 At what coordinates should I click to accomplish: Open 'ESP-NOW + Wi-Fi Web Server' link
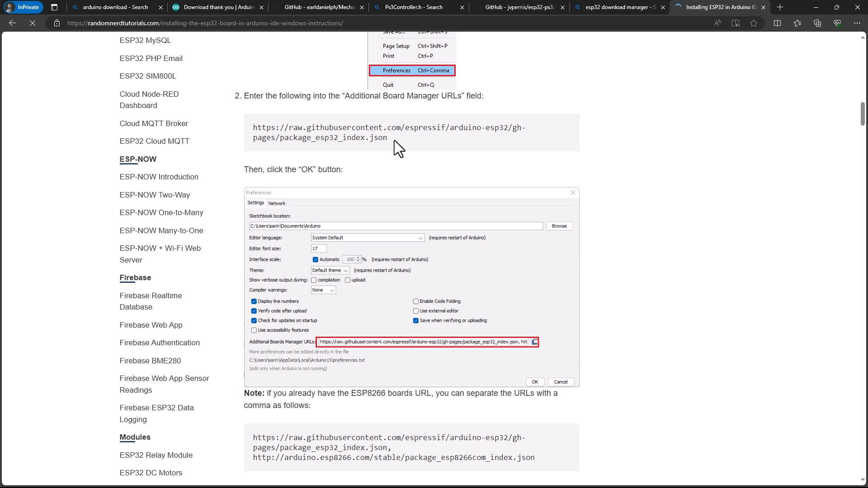[x=160, y=254]
